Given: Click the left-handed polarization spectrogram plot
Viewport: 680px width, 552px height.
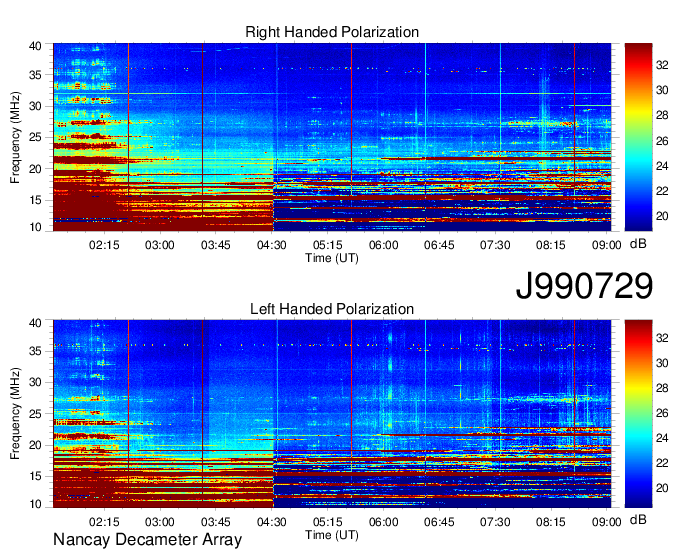Looking at the screenshot, I should (x=332, y=414).
